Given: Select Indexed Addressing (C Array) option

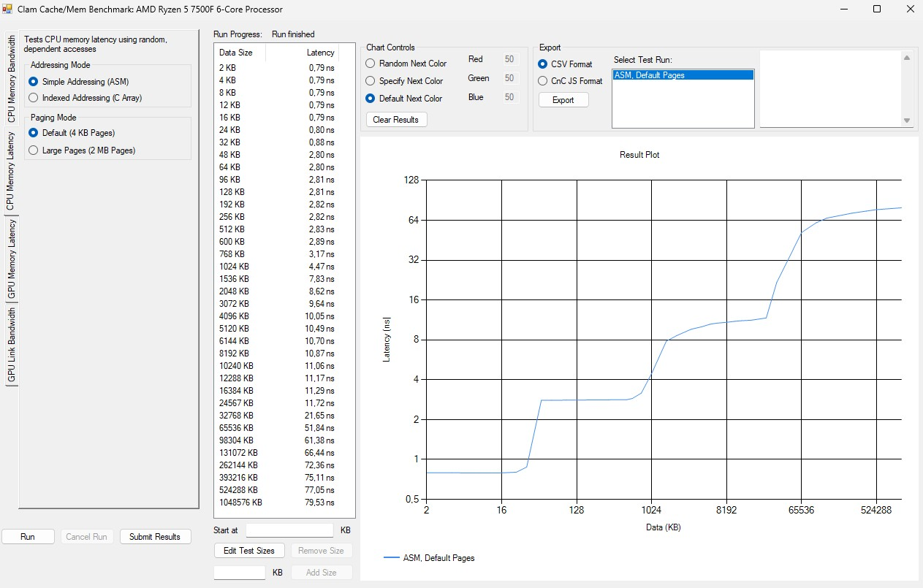Looking at the screenshot, I should (85, 98).
